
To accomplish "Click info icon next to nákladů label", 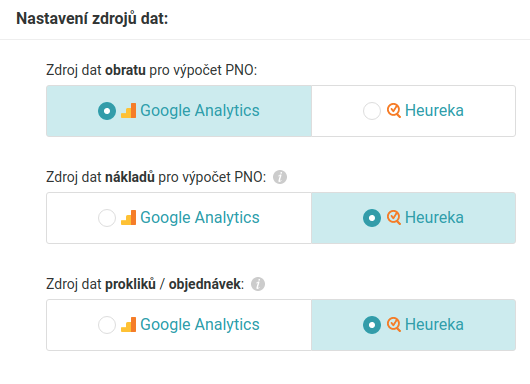I will (280, 177).
